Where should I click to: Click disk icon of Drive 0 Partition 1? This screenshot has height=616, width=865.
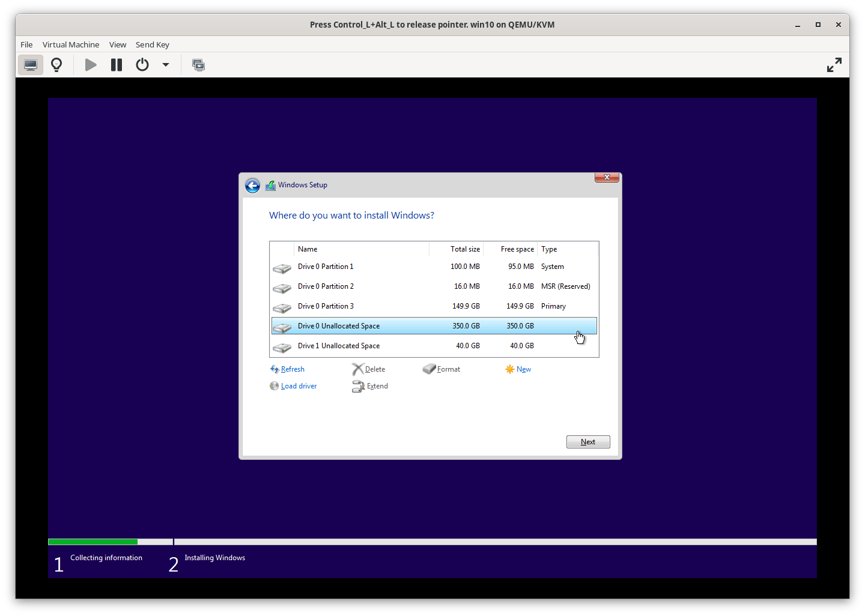coord(282,268)
